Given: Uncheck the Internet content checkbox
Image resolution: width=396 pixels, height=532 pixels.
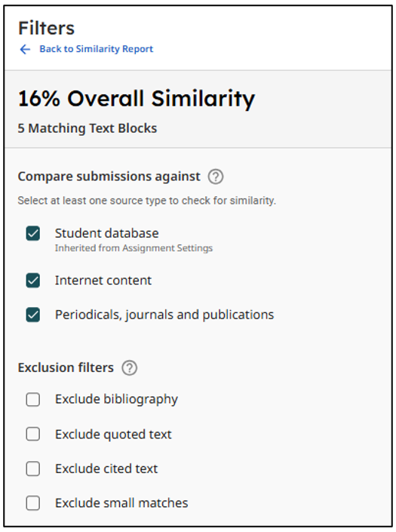Looking at the screenshot, I should [33, 281].
